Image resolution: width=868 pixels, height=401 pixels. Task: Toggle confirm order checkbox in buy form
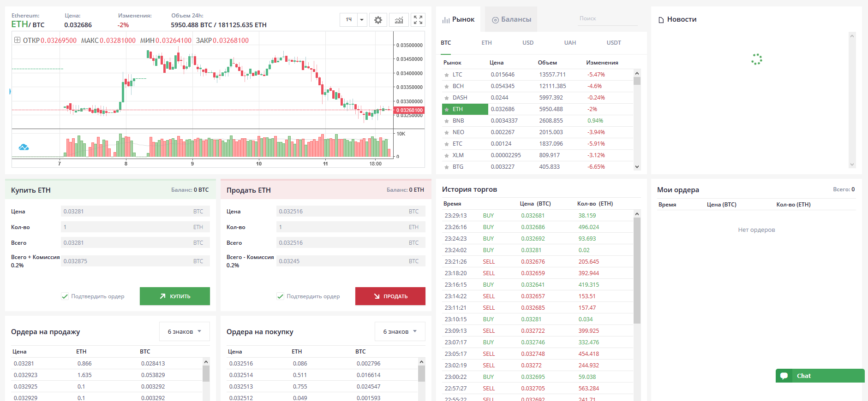(x=65, y=296)
